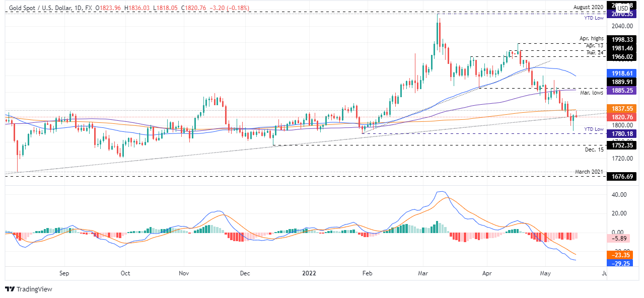
Task: Select the 1889.91 price label
Action: point(622,82)
